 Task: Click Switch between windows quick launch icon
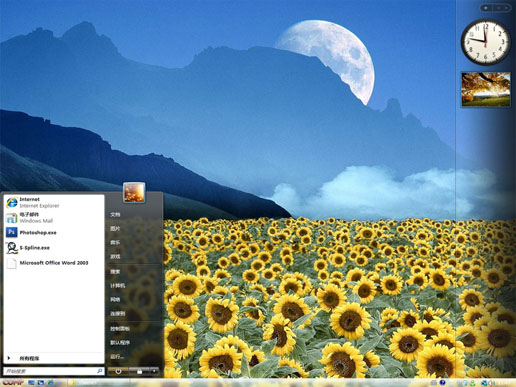(41, 383)
